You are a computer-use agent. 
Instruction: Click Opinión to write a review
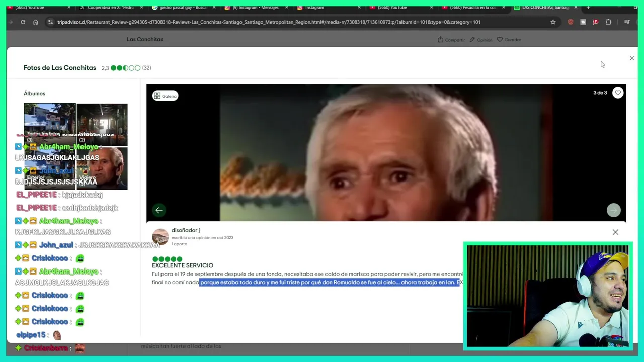click(x=481, y=40)
